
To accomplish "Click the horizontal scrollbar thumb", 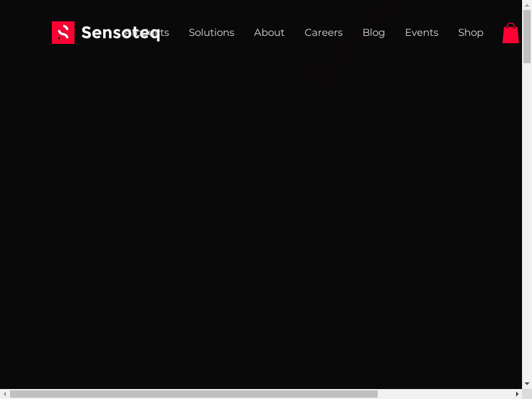I will pyautogui.click(x=193, y=394).
